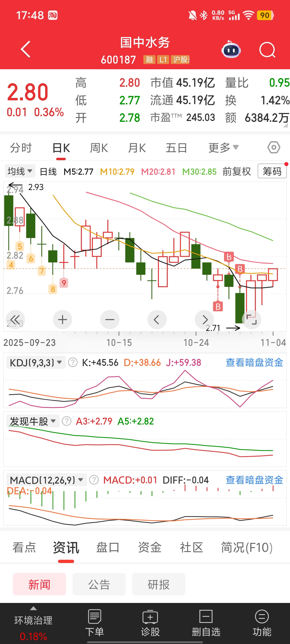Toggle the 前复权 price adjustment option
Viewport: 290px width, 644px height.
point(237,171)
